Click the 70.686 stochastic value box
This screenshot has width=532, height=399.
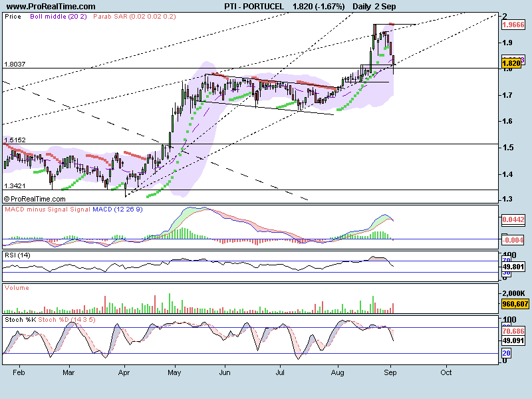(x=513, y=331)
